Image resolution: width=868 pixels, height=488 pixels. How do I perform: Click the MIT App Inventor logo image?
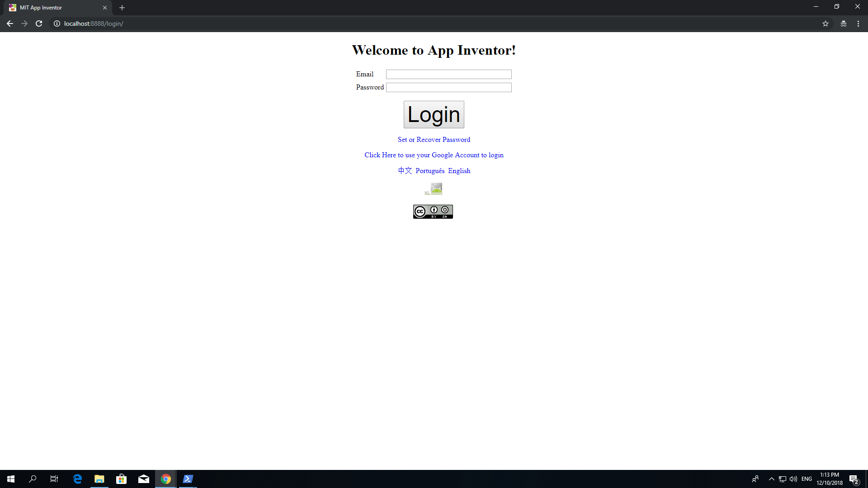point(434,188)
